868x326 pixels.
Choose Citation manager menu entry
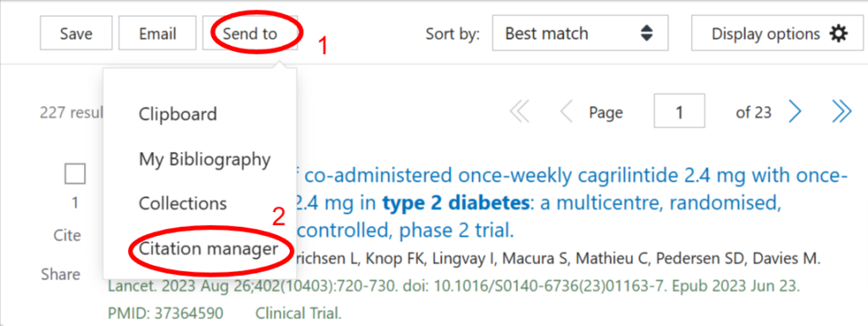pyautogui.click(x=209, y=249)
